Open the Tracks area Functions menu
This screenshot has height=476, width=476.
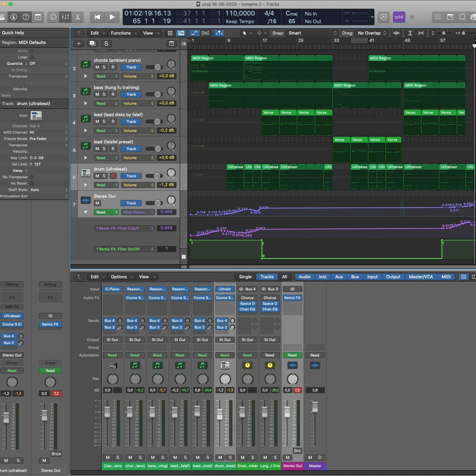click(124, 33)
